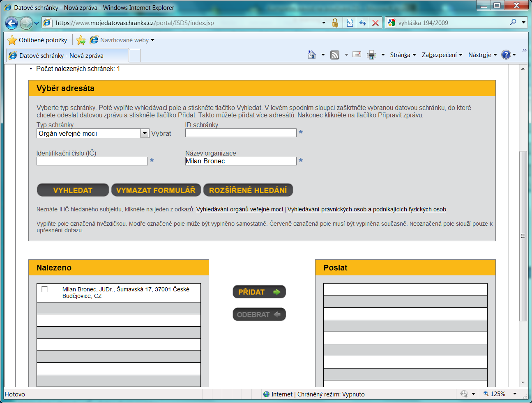Click the ID schránky input field

click(241, 133)
